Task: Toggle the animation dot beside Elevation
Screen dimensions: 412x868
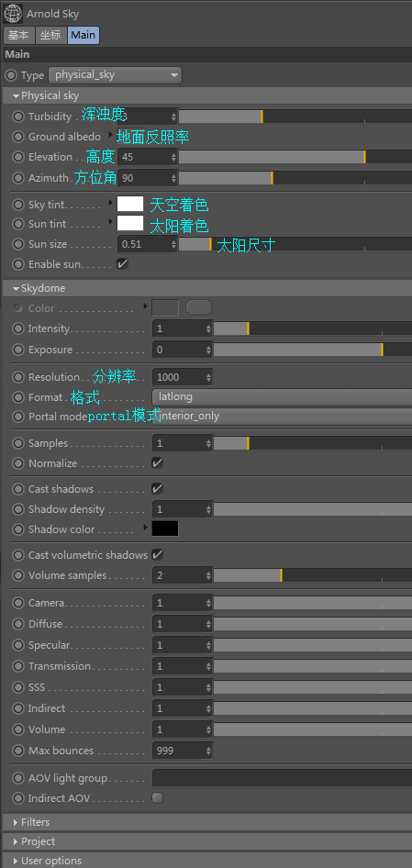Action: pyautogui.click(x=19, y=157)
